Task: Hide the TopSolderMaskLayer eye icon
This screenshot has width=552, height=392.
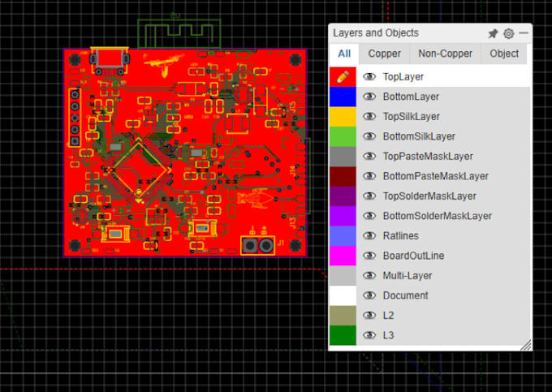Action: [369, 196]
